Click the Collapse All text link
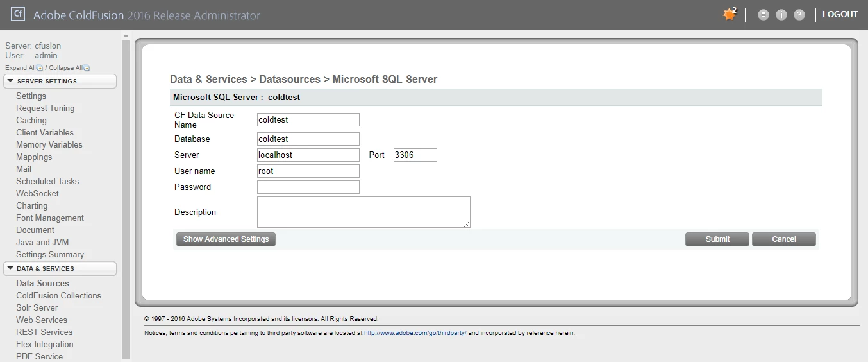The image size is (868, 362). point(65,68)
